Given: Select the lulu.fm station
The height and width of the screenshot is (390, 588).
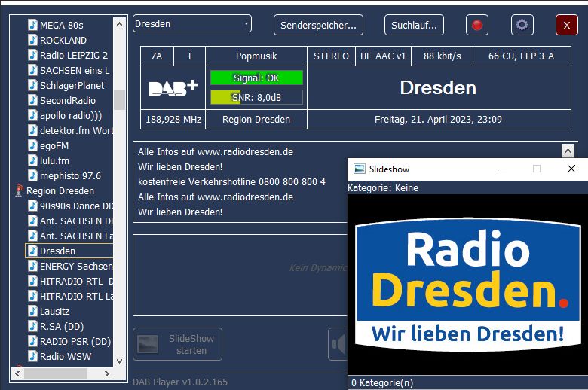Looking at the screenshot, I should coord(54,160).
